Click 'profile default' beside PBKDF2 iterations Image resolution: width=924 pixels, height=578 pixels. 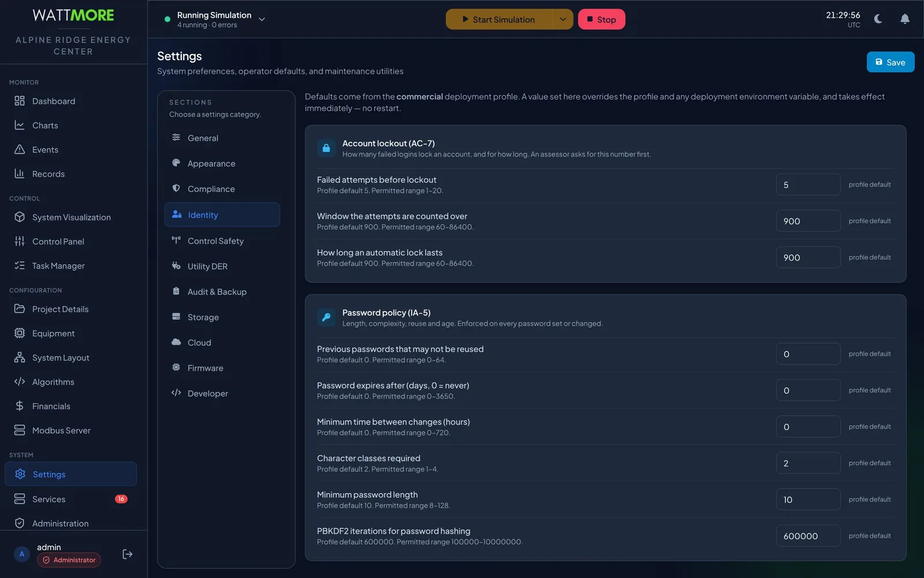(x=870, y=536)
